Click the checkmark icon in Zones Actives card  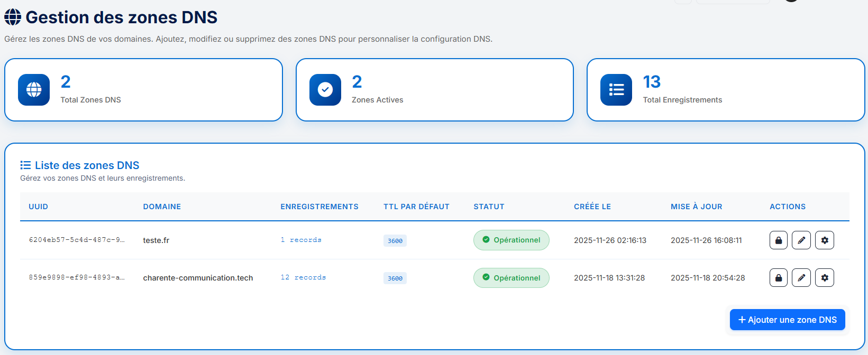pos(325,90)
